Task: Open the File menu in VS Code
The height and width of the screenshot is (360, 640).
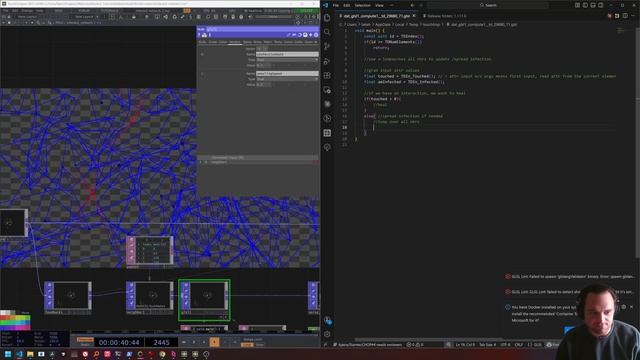Action: (336, 5)
